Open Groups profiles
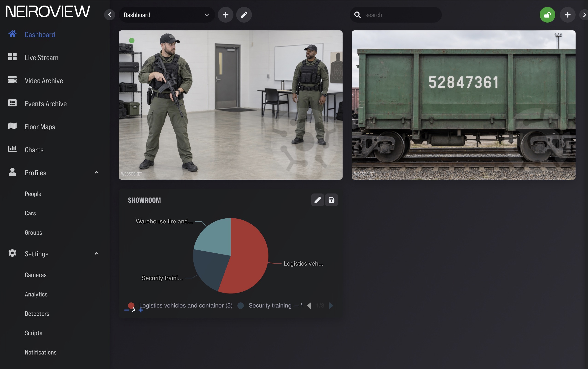588x369 pixels. tap(33, 233)
